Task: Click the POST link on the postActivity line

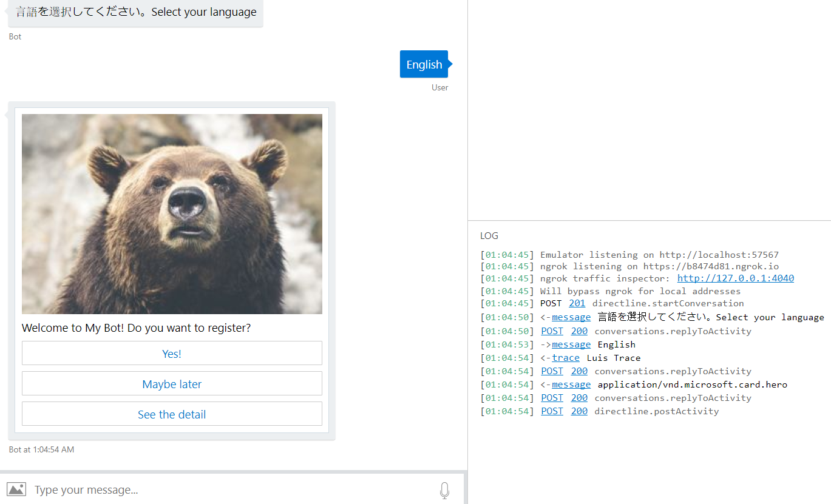Action: point(552,411)
